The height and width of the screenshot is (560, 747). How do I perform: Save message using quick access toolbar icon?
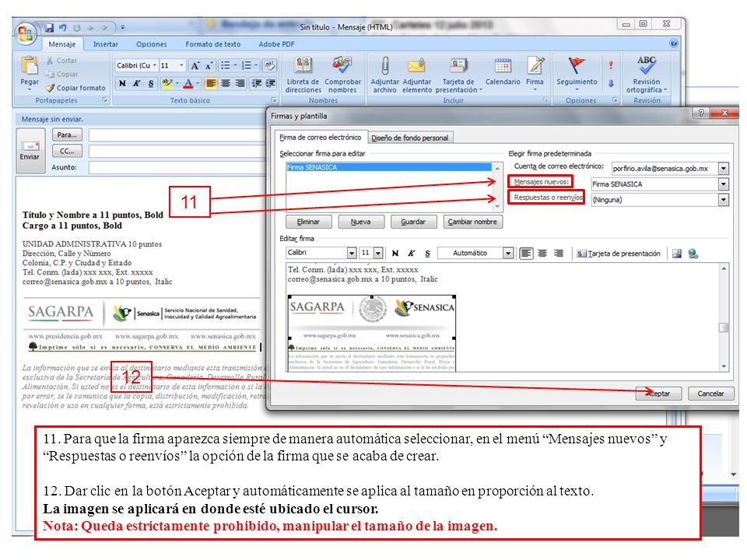(49, 28)
